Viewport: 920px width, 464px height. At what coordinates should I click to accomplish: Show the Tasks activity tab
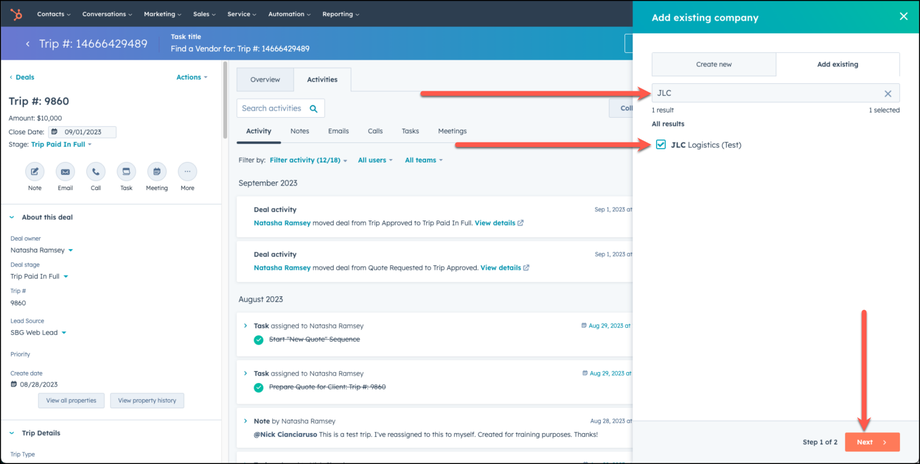(410, 131)
